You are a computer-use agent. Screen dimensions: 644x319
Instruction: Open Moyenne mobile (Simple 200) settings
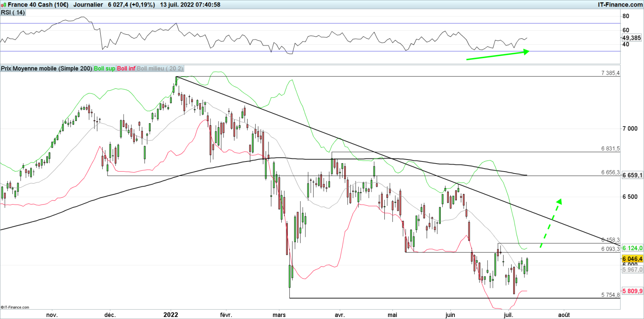52,68
